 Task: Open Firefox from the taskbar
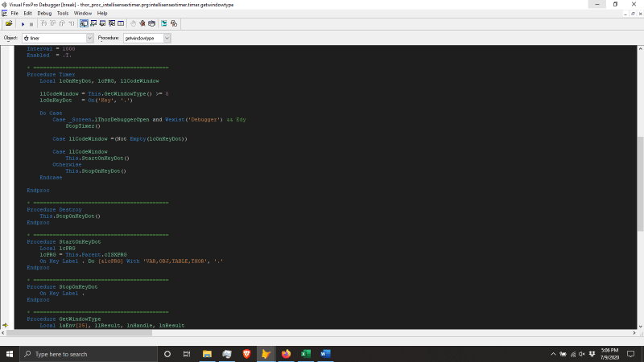tap(286, 354)
